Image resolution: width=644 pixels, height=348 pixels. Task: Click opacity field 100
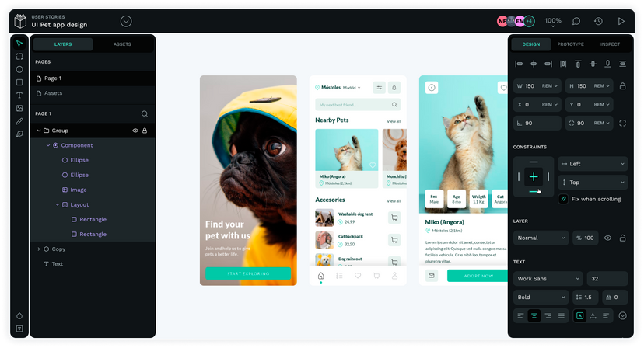pos(586,238)
